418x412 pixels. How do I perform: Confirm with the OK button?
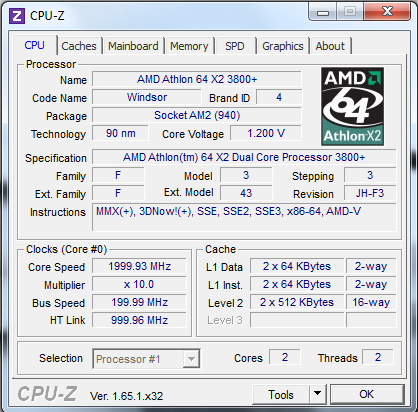click(367, 394)
